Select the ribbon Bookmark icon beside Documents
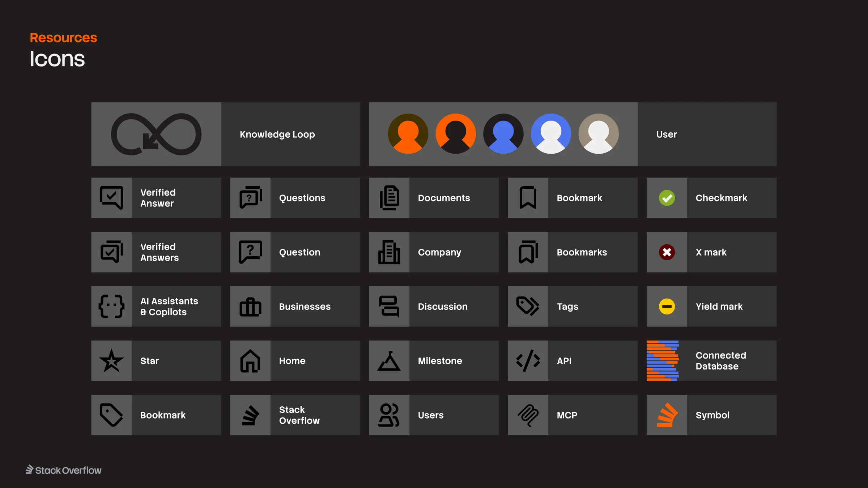Viewport: 868px width, 488px height. click(x=528, y=198)
